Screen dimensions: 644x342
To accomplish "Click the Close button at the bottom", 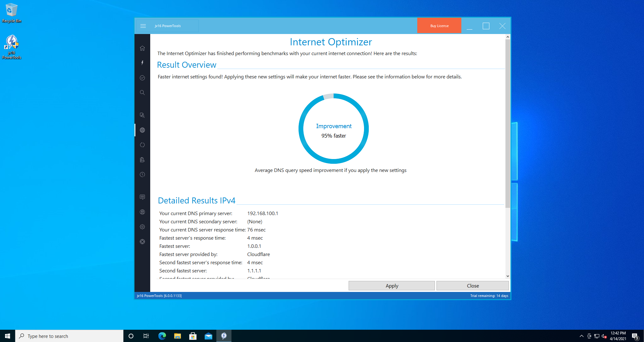I will 472,286.
